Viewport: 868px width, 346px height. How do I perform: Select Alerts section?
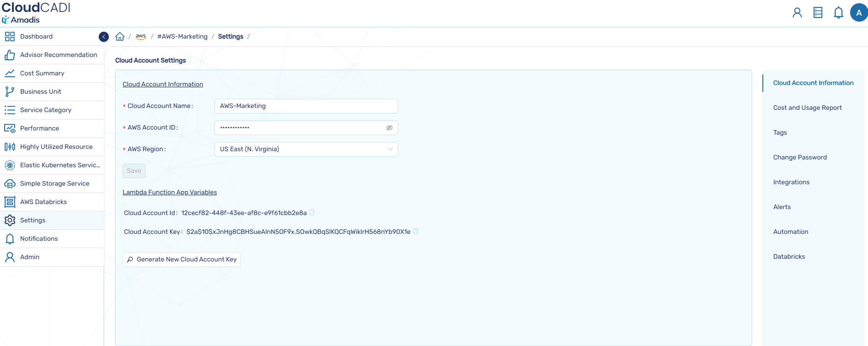(x=782, y=207)
